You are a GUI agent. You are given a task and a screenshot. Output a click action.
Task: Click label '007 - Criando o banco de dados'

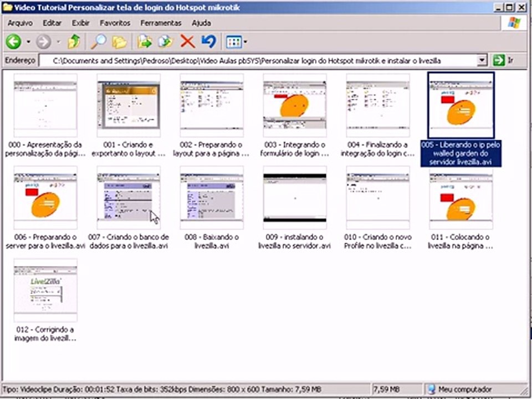pyautogui.click(x=128, y=241)
